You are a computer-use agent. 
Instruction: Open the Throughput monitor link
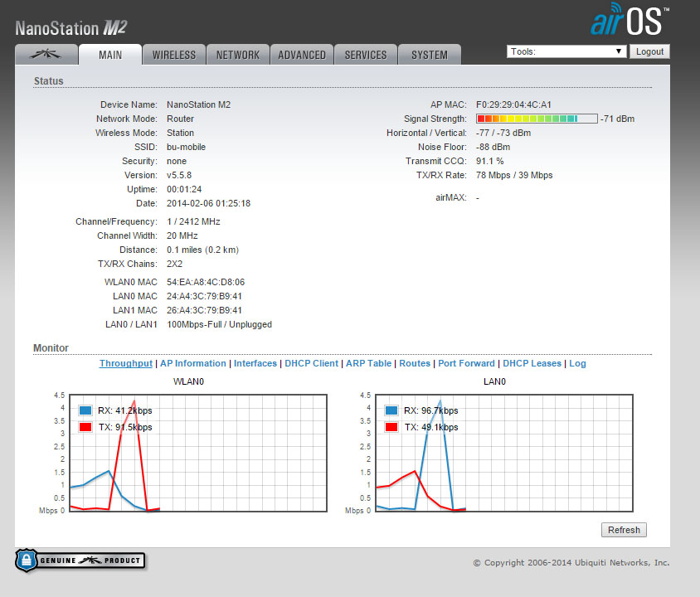click(x=126, y=363)
